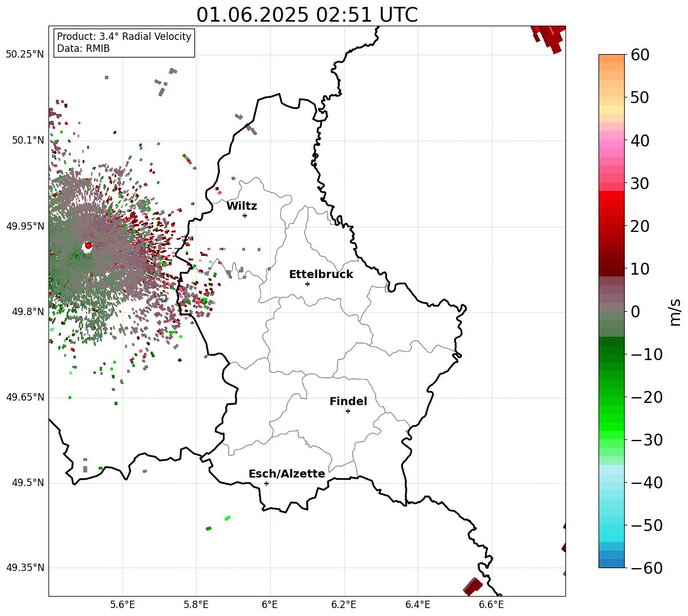Click the Wiltz cross marker
Image resolution: width=688 pixels, height=616 pixels.
click(245, 215)
